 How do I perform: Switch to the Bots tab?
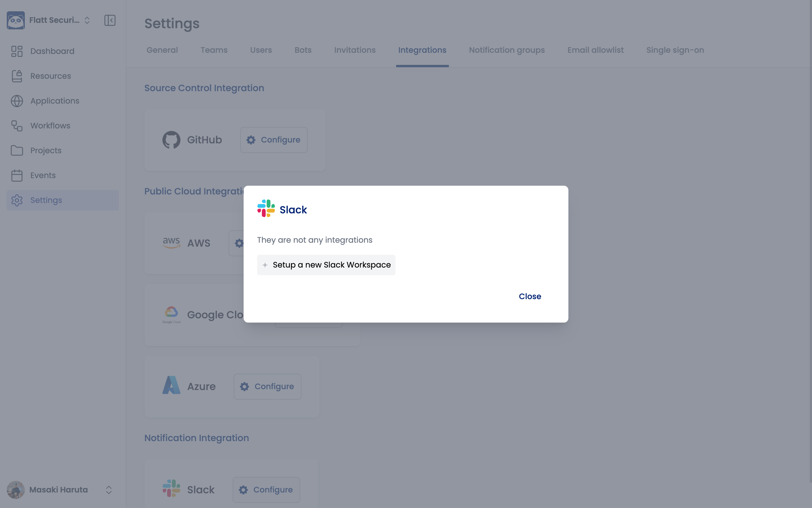[x=303, y=50]
